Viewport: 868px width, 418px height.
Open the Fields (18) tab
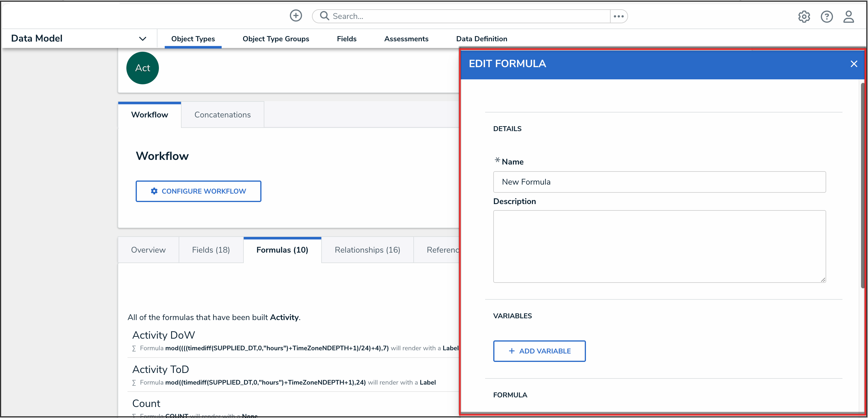click(x=211, y=250)
